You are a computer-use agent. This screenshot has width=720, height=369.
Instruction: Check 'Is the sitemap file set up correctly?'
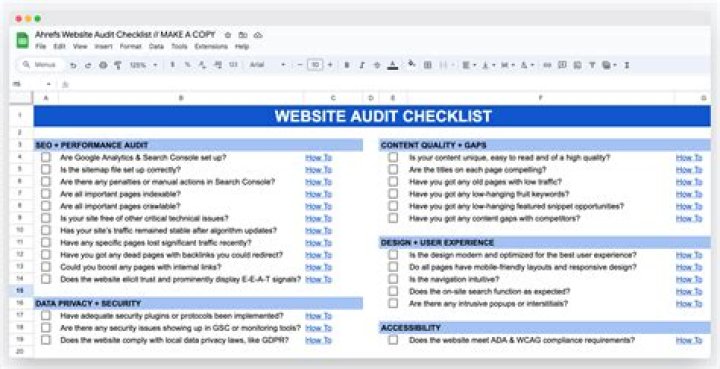pyautogui.click(x=45, y=170)
